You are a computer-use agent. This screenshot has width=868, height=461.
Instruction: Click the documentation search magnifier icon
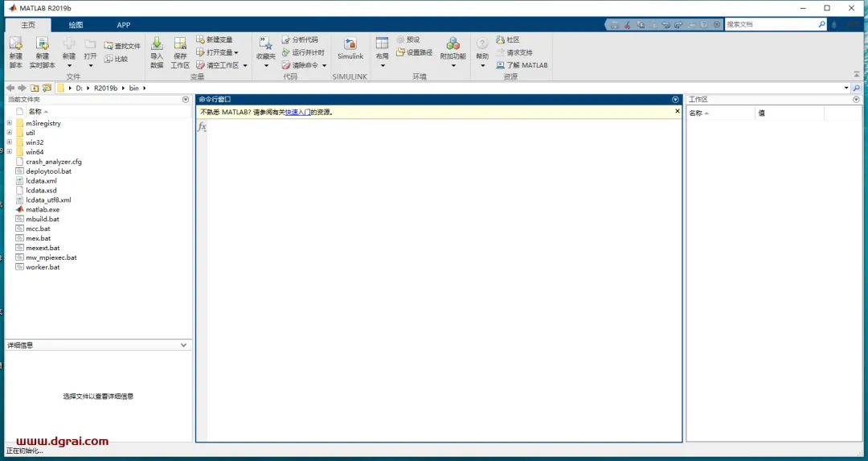tap(822, 24)
